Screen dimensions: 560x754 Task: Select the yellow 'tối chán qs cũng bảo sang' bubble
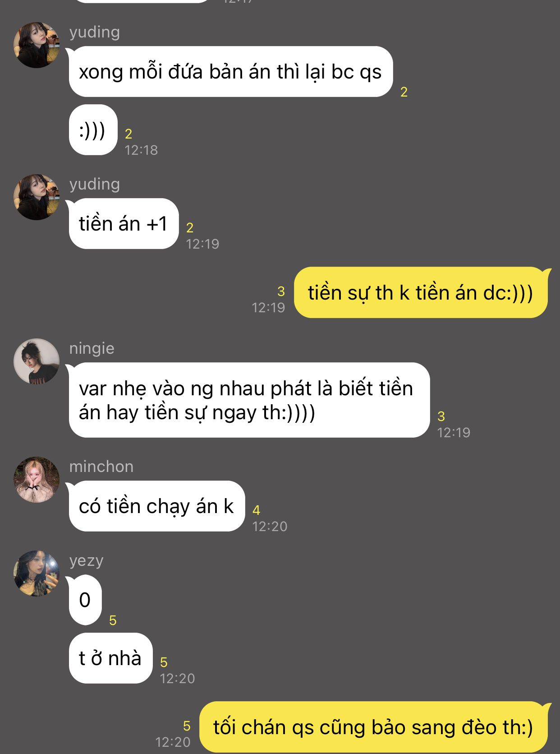(373, 727)
